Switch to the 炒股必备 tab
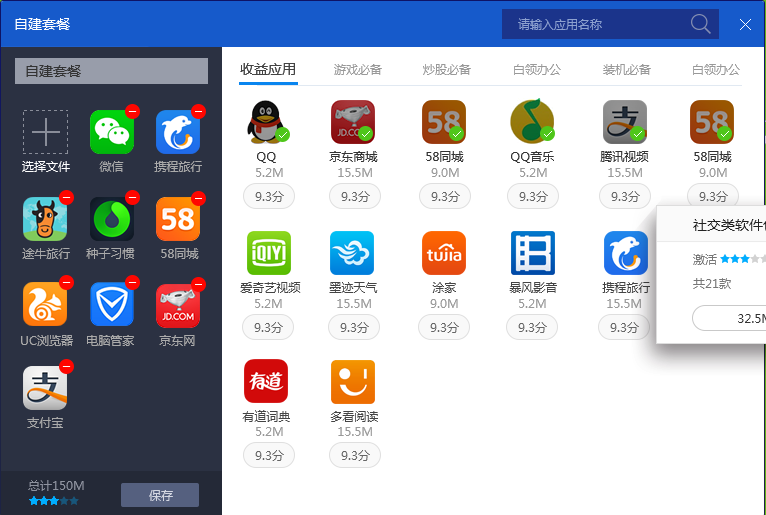The width and height of the screenshot is (766, 515). pos(447,69)
